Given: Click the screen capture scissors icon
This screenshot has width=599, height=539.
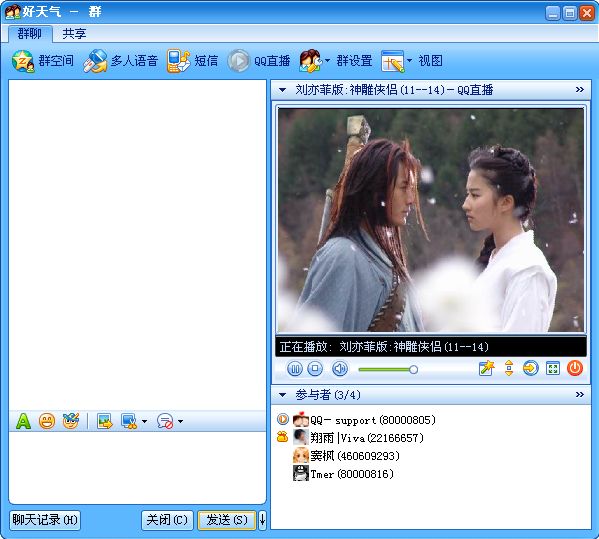Looking at the screenshot, I should click(129, 421).
